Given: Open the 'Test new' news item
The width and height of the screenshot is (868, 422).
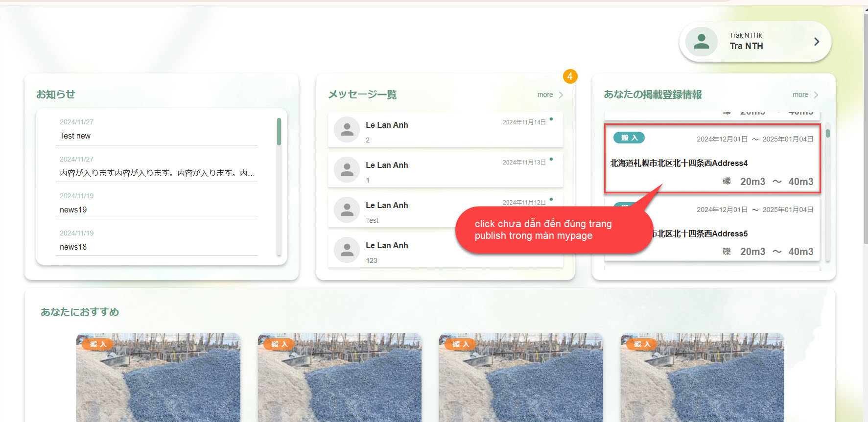Looking at the screenshot, I should click(x=75, y=136).
